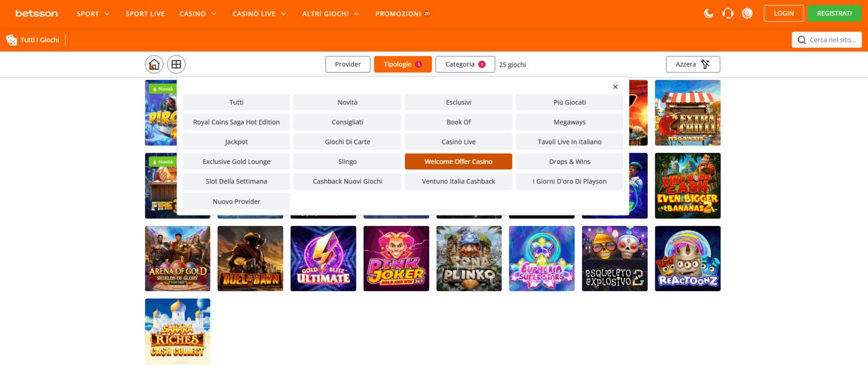Deselect Welcome Offer Casino filter
The image size is (868, 366).
(458, 162)
